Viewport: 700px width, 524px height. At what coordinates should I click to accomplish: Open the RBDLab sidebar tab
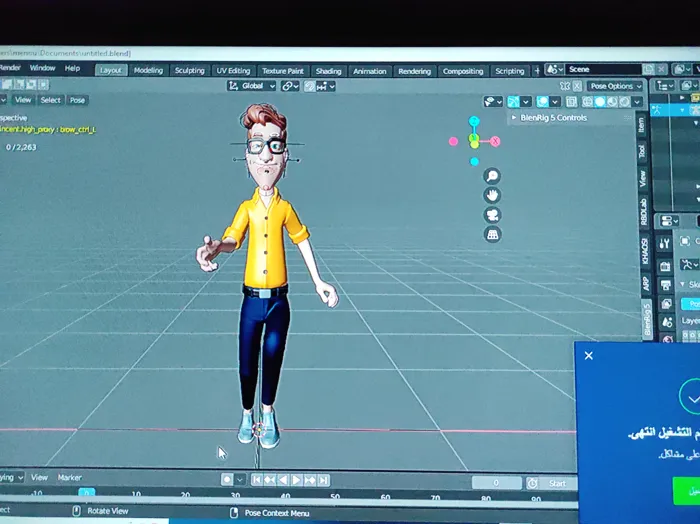point(643,212)
